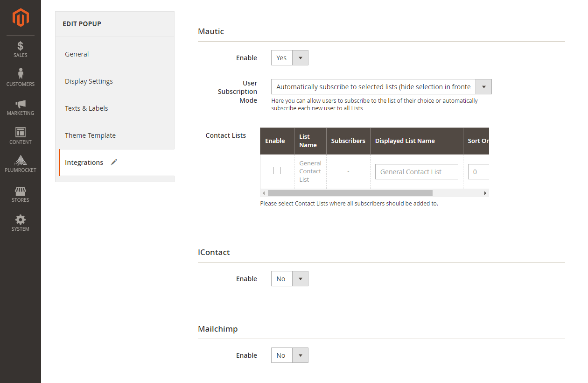Image resolution: width=588 pixels, height=383 pixels.
Task: Switch to the General tab
Action: [x=77, y=54]
